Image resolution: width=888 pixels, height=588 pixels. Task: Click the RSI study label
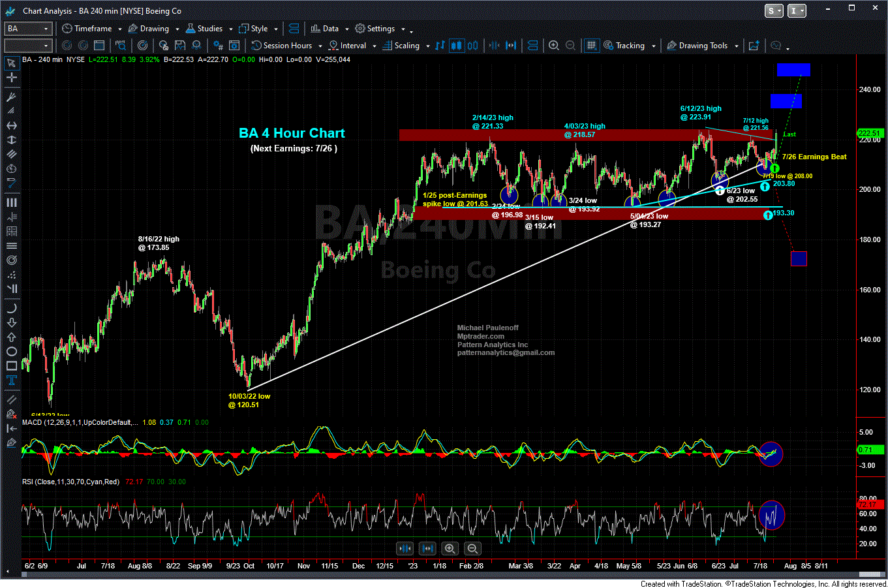[70, 482]
